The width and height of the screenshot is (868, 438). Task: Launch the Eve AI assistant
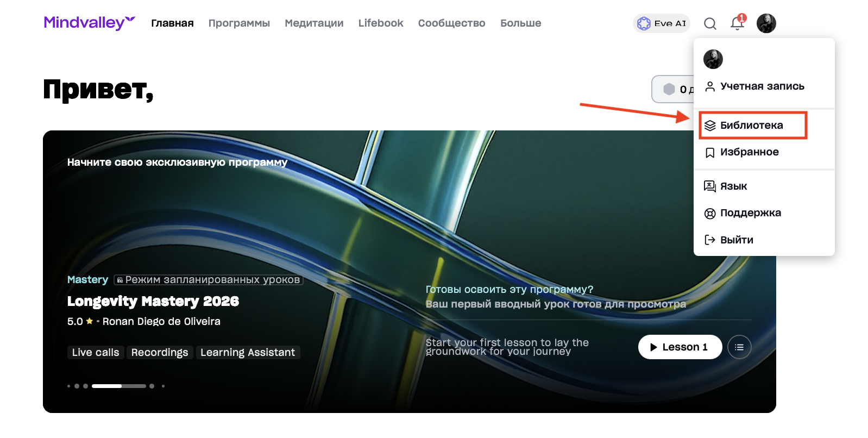pyautogui.click(x=662, y=23)
